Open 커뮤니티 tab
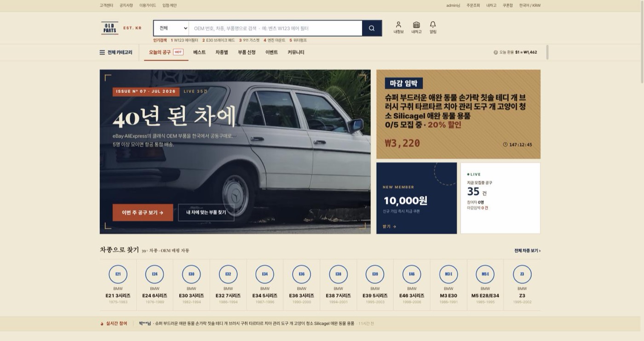Screen dimensions: 644x341 pyautogui.click(x=296, y=52)
